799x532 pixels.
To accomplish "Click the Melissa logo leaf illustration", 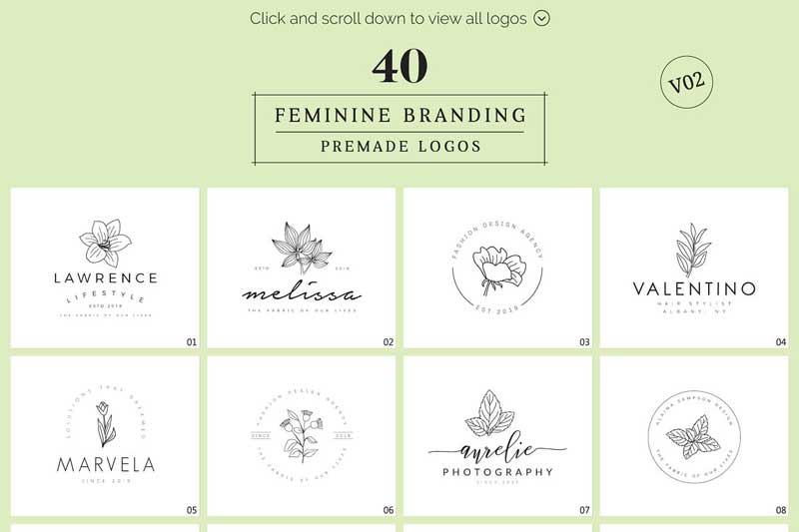I will [x=301, y=250].
